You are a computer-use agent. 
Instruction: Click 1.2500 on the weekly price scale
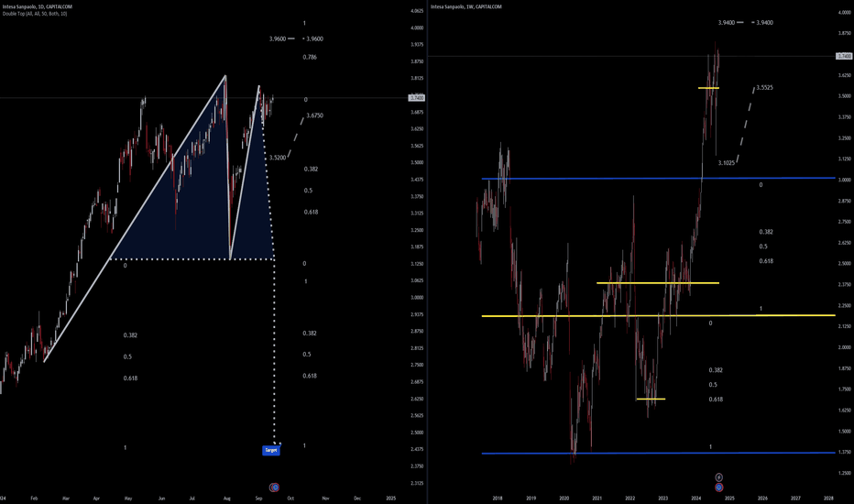pos(844,473)
